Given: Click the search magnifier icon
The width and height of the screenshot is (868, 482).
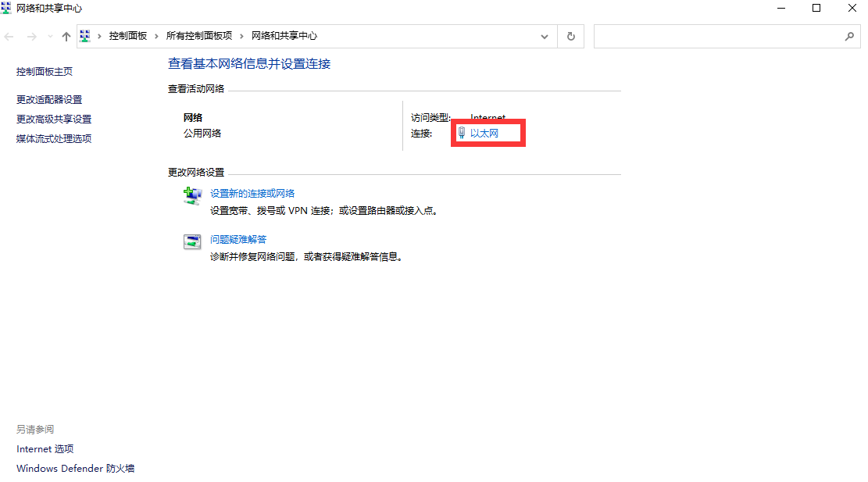Looking at the screenshot, I should click(849, 36).
